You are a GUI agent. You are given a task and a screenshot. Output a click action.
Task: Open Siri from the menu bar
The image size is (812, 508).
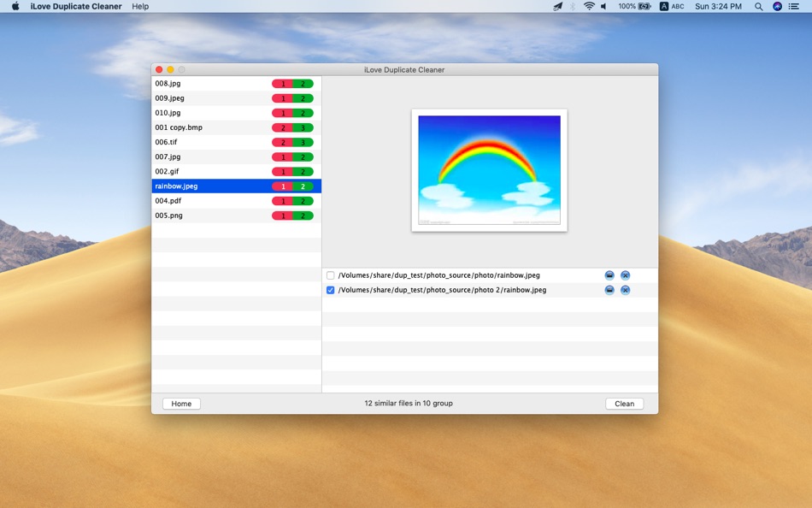coord(777,6)
